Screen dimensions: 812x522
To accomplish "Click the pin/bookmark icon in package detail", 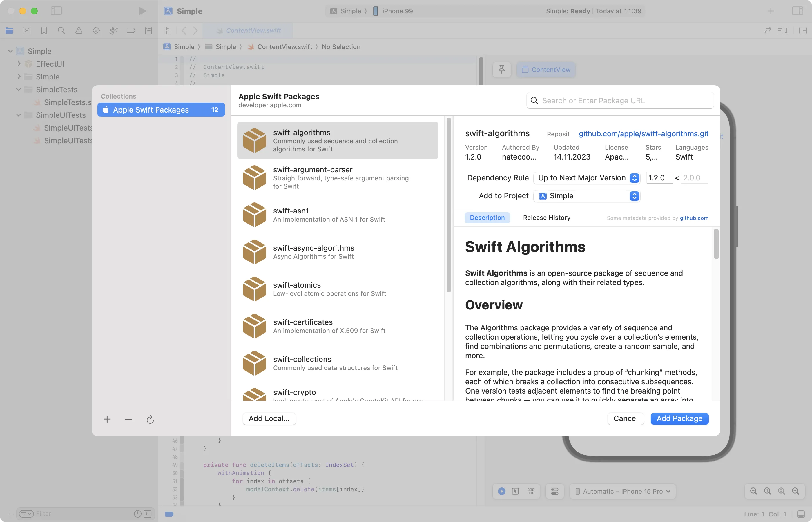I will 502,69.
